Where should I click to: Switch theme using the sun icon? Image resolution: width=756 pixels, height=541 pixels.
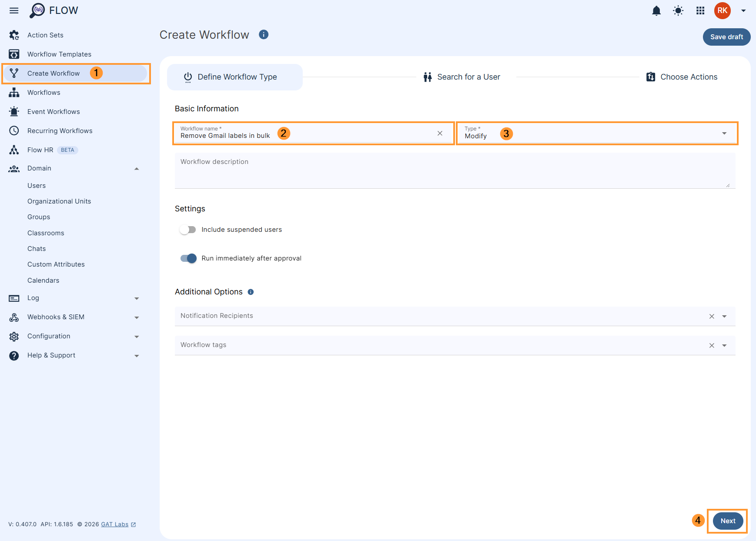(x=678, y=10)
